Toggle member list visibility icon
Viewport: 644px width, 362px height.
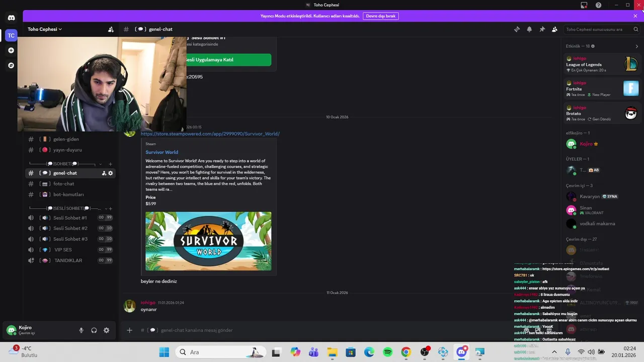(x=554, y=29)
